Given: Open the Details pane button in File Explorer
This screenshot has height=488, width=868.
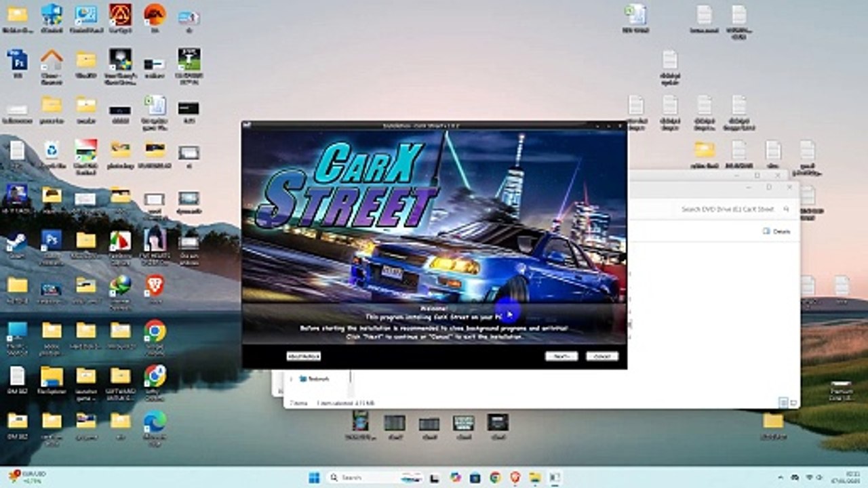Looking at the screenshot, I should coord(776,232).
